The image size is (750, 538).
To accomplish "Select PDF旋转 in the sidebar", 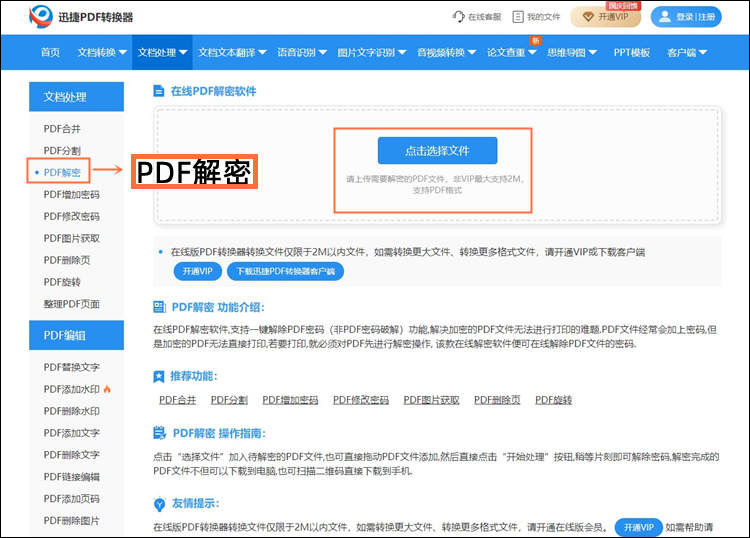I will click(x=62, y=282).
